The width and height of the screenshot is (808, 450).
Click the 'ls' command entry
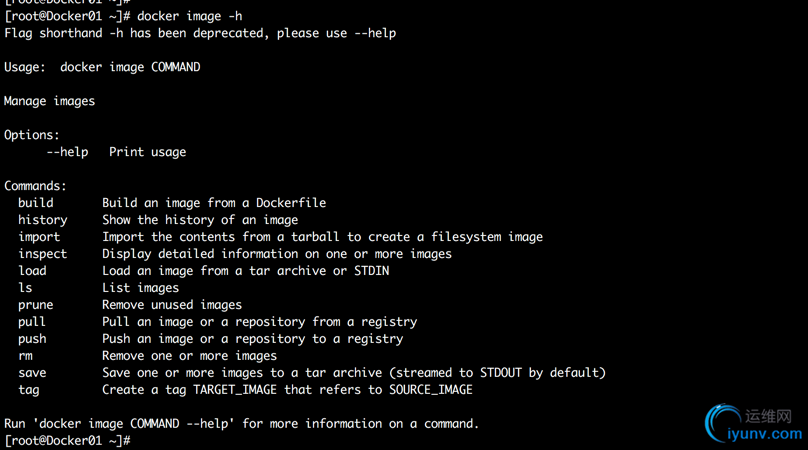(25, 288)
